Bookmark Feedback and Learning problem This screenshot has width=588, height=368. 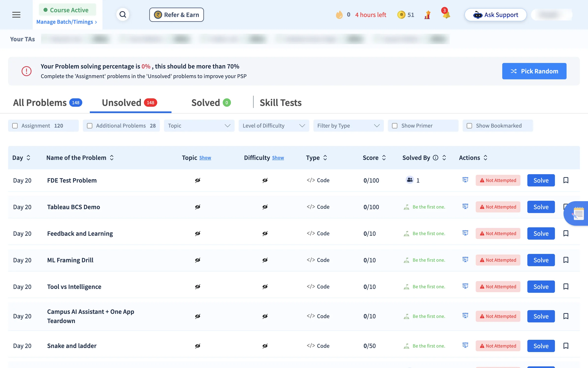[566, 233]
